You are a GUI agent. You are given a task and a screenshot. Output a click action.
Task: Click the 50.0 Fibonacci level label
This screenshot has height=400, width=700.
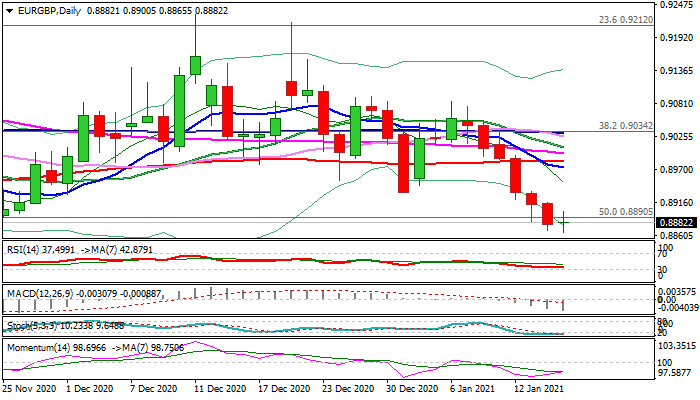tap(626, 212)
